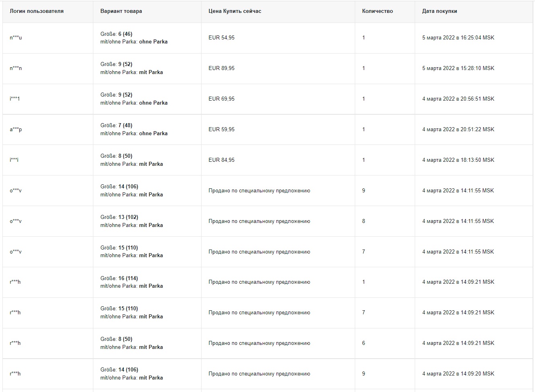Click the Логин пользователя column header
This screenshot has width=535, height=392.
click(37, 11)
